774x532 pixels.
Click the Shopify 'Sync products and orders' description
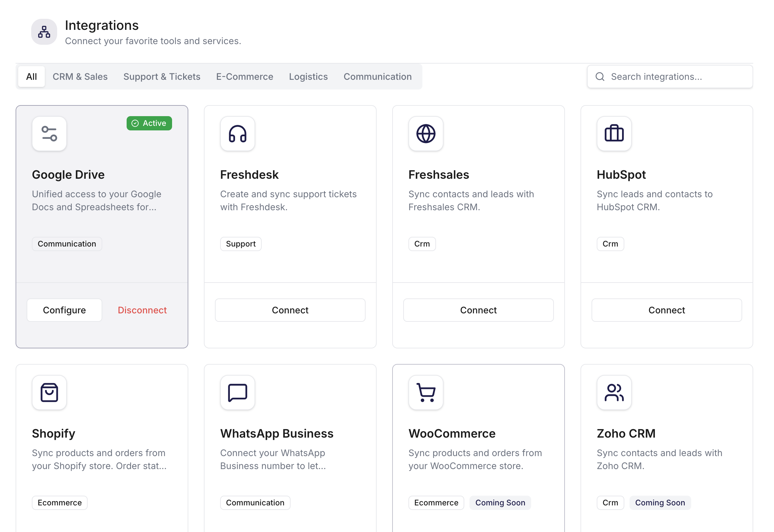click(99, 459)
